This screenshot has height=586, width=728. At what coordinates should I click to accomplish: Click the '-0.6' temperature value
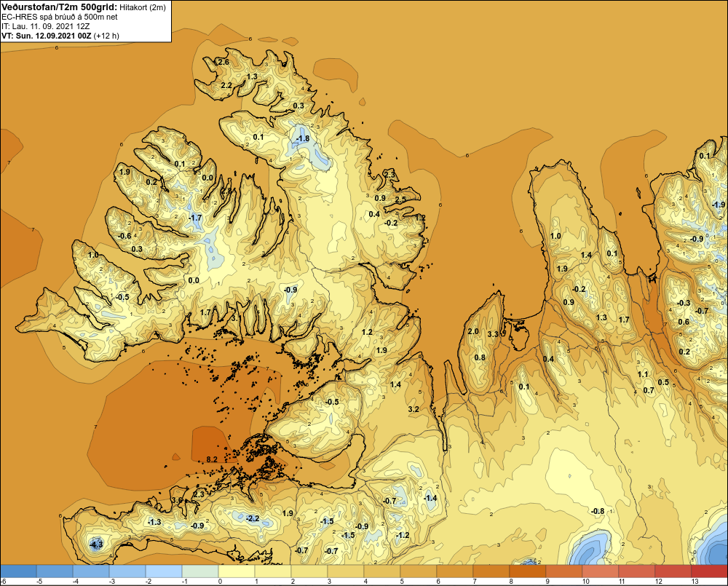point(124,236)
